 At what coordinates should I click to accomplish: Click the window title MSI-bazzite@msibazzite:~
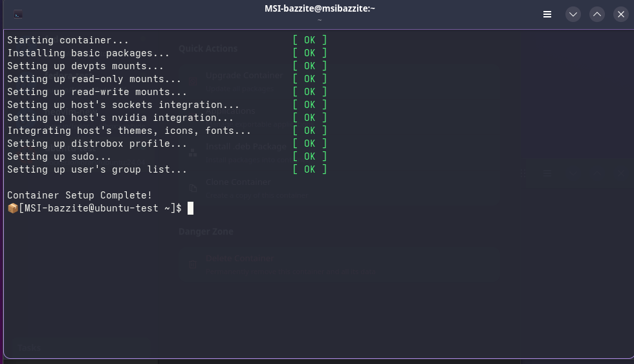coord(320,8)
